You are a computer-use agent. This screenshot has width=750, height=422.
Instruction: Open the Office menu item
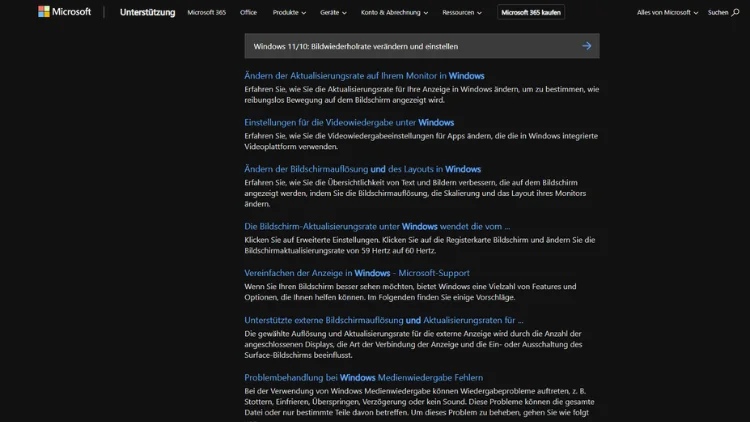(x=248, y=12)
